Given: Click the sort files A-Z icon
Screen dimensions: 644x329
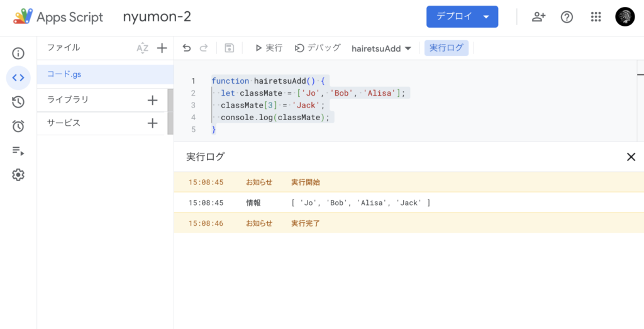Looking at the screenshot, I should 143,48.
